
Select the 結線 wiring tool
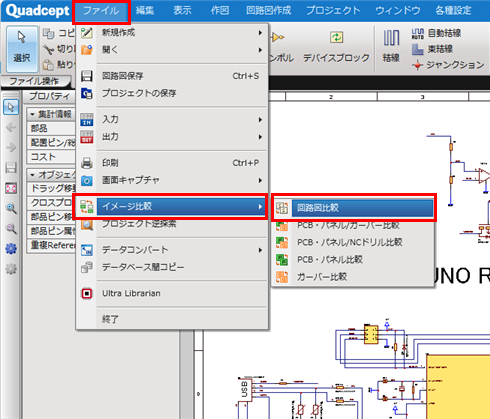(x=391, y=46)
